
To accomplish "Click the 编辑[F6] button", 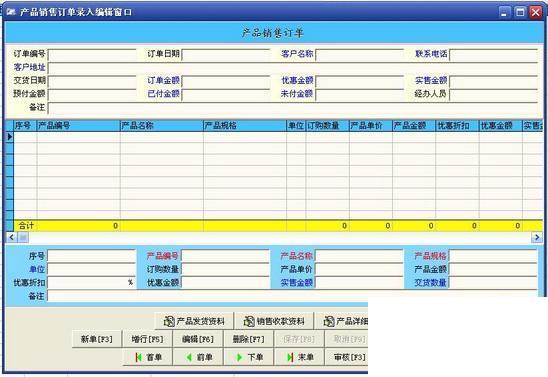I will click(x=198, y=339).
